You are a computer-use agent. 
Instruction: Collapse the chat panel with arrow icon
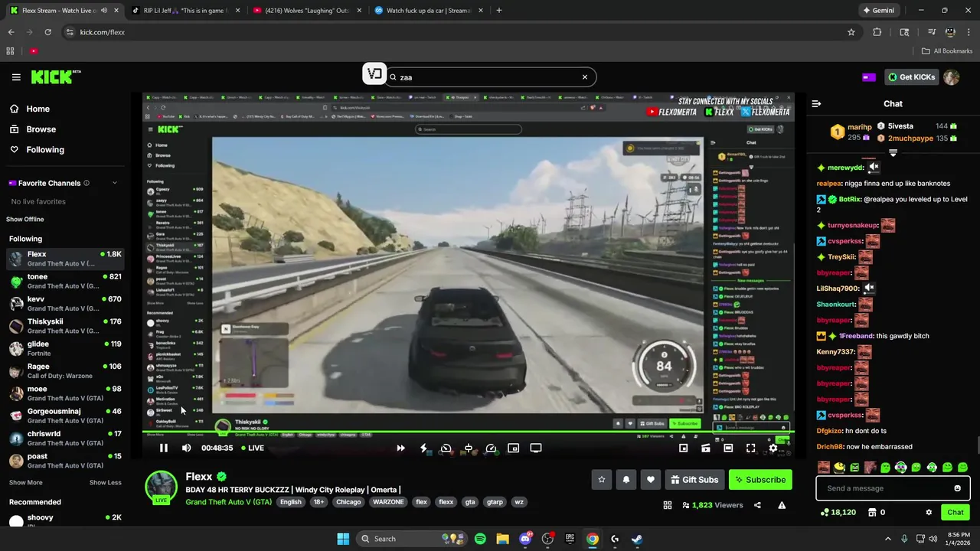[816, 103]
